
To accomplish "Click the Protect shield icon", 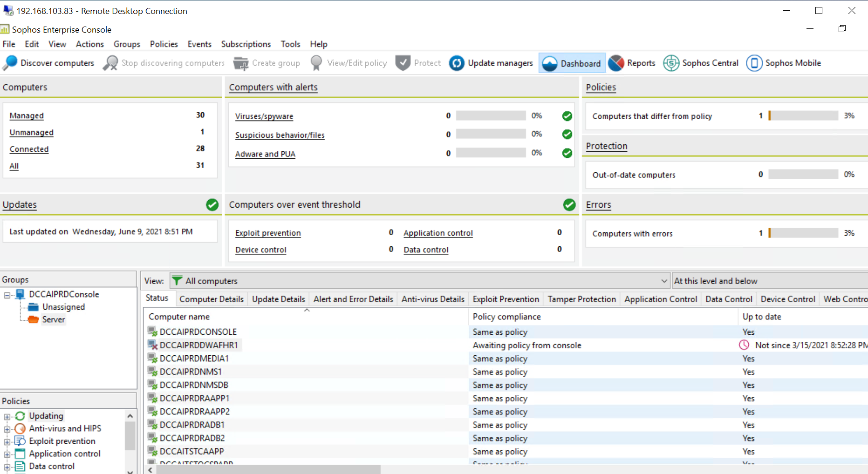I will [x=403, y=63].
